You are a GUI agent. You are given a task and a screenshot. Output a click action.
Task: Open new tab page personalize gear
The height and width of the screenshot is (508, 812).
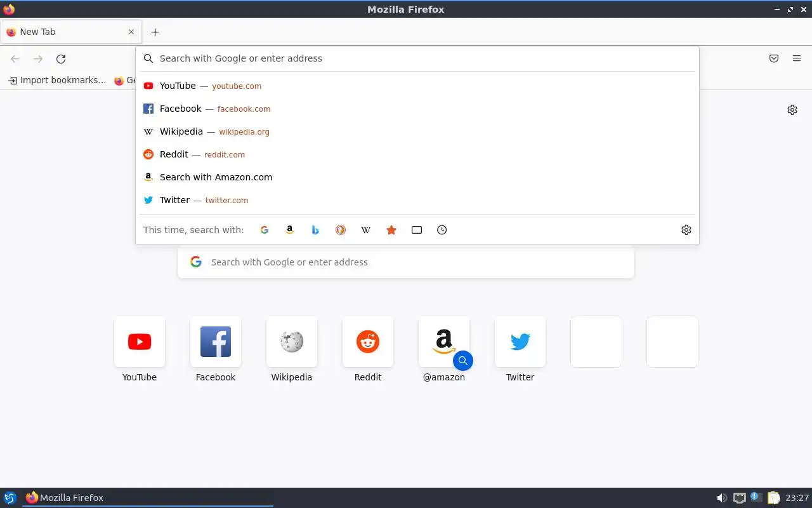[792, 110]
